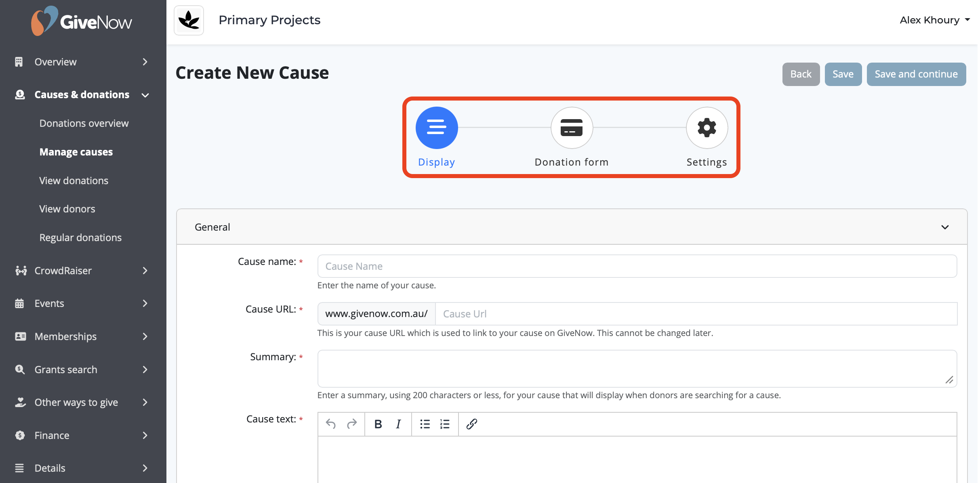Click the insert link icon
Screen dimensions: 980x483
point(471,424)
